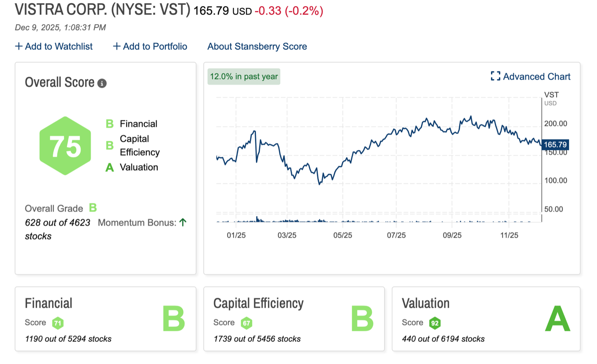The image size is (597, 364).
Task: Click the large Capital Efficiency grade B
Action: (x=362, y=319)
